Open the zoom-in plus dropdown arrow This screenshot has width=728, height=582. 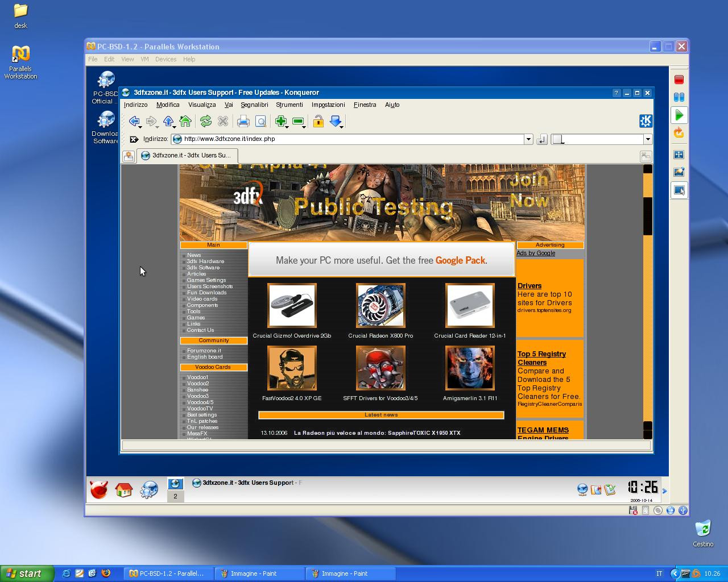[x=287, y=126]
